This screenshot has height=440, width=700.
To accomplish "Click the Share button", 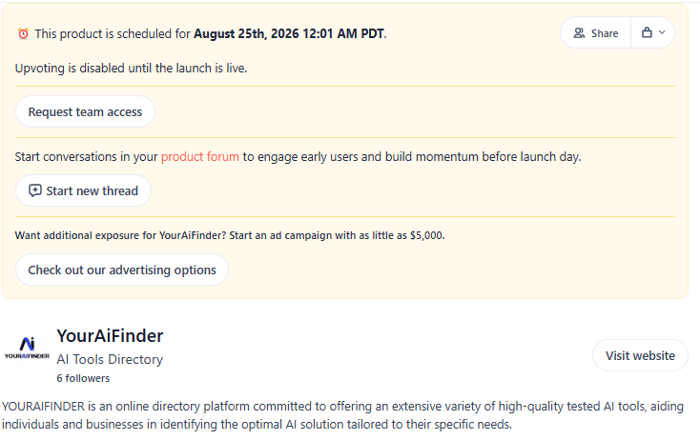I will (x=596, y=33).
